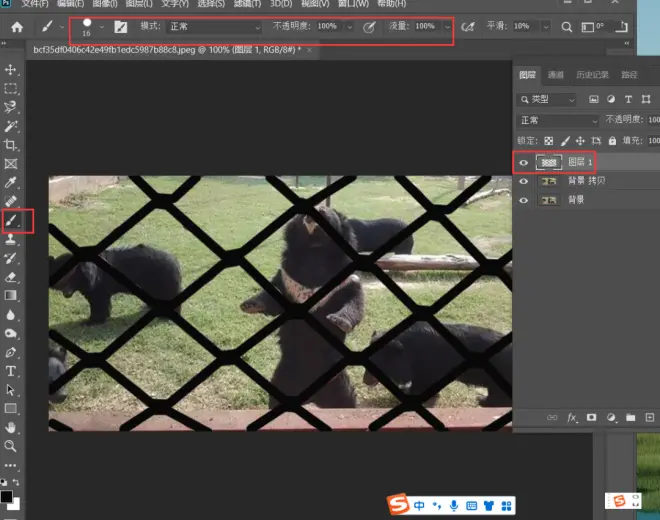Select the Hand tool
Screen dimensions: 660x520
point(11,427)
